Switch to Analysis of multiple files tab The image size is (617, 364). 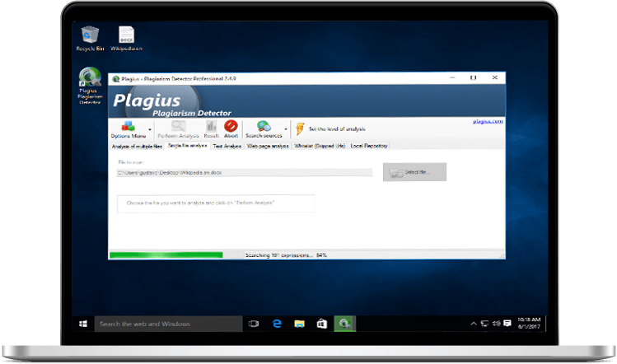click(x=137, y=146)
